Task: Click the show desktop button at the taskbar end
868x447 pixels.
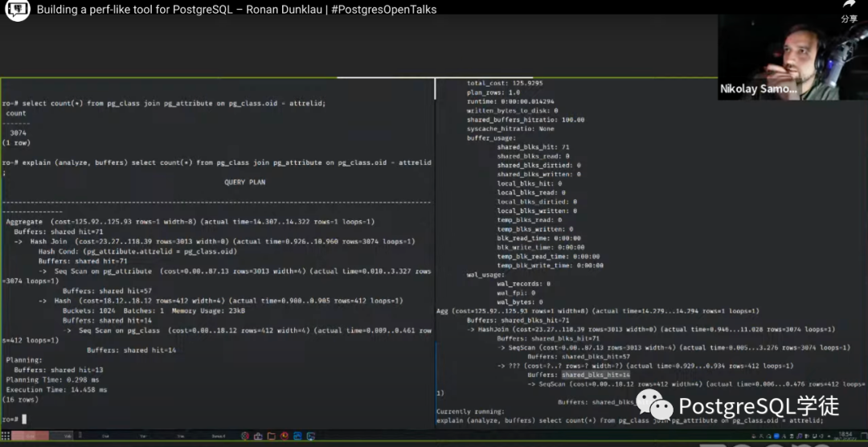Action: click(864, 437)
